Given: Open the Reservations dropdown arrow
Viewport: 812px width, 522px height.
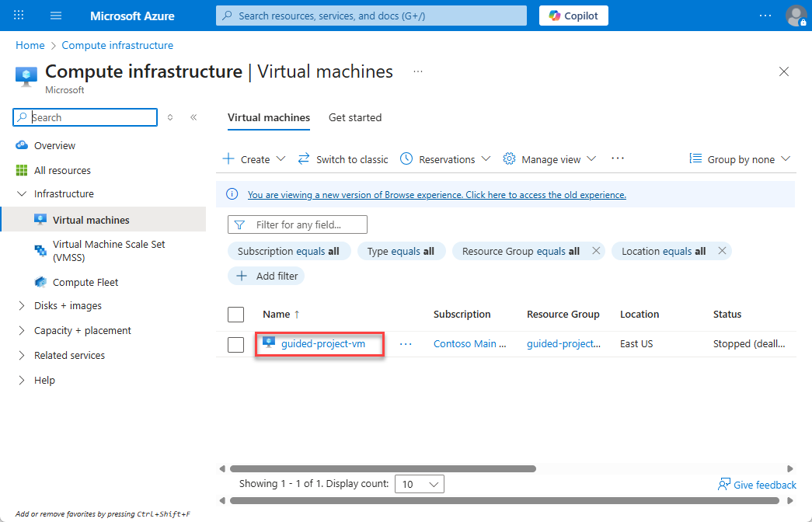Looking at the screenshot, I should click(486, 158).
